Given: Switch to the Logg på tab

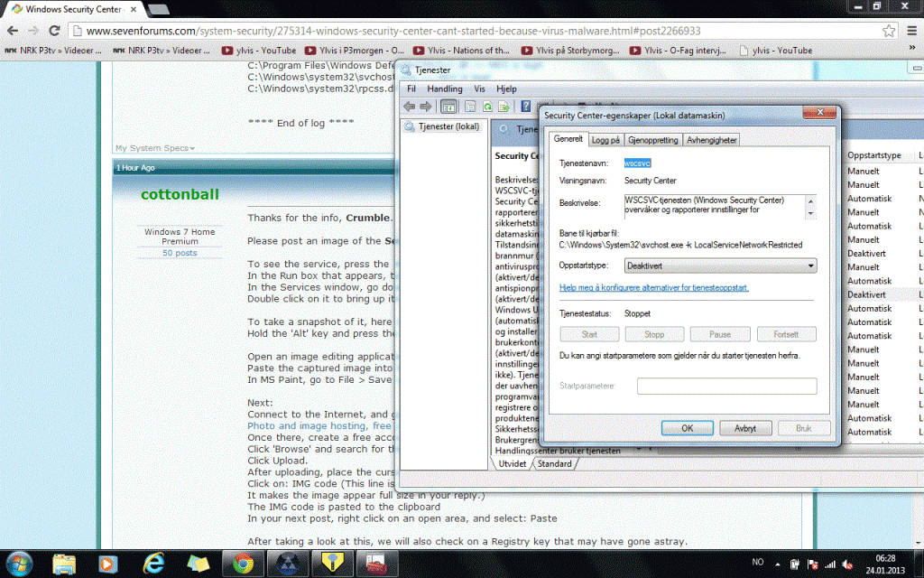Looking at the screenshot, I should pyautogui.click(x=605, y=140).
